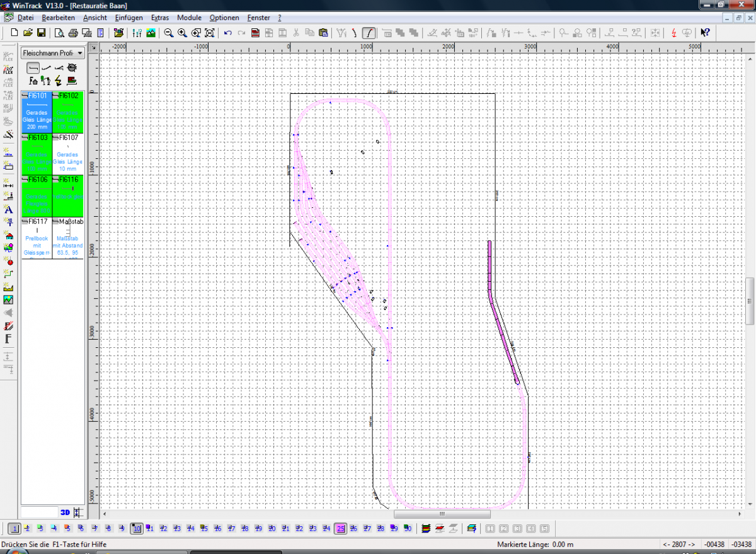Open an existing file via folder icon
Screen dimensions: 756x554
click(x=28, y=33)
